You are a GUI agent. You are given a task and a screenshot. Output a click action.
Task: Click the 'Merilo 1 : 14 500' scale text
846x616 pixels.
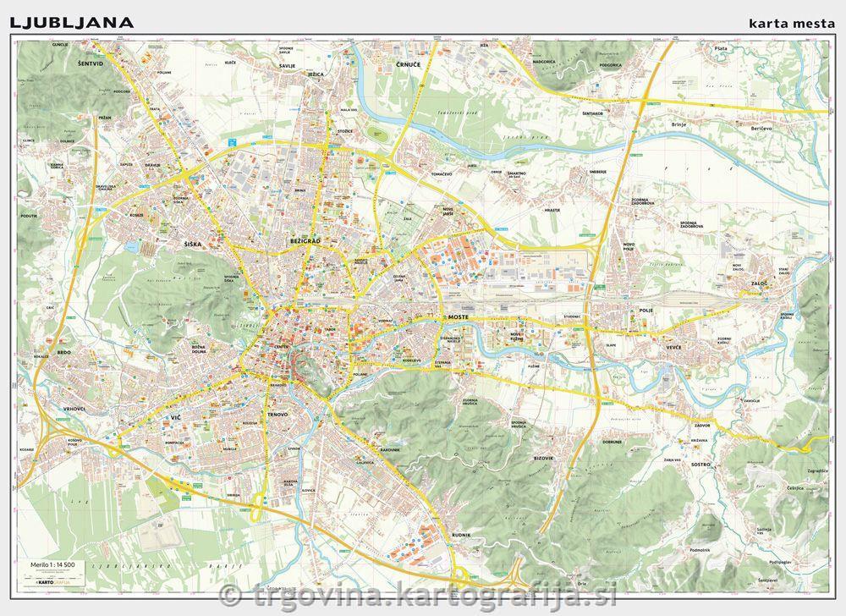click(52, 564)
